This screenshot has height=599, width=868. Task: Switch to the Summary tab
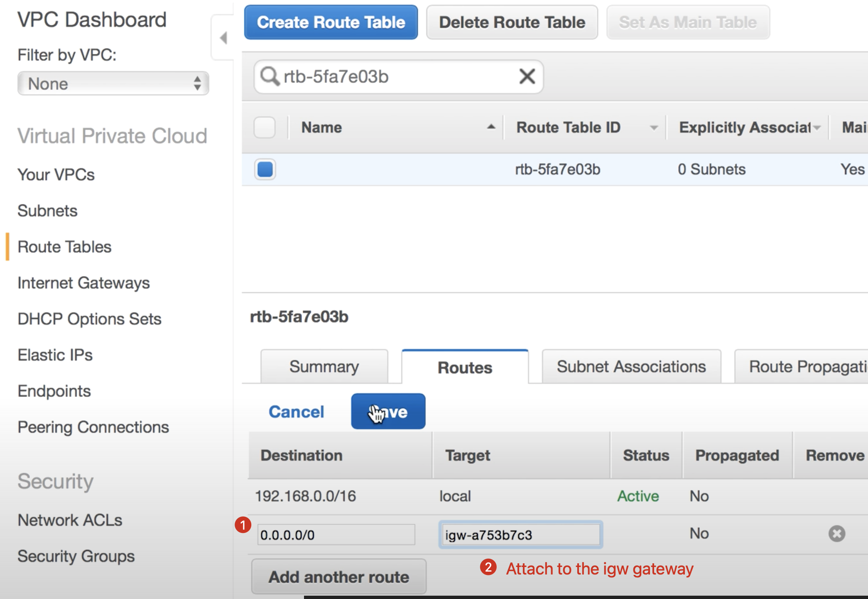click(324, 366)
